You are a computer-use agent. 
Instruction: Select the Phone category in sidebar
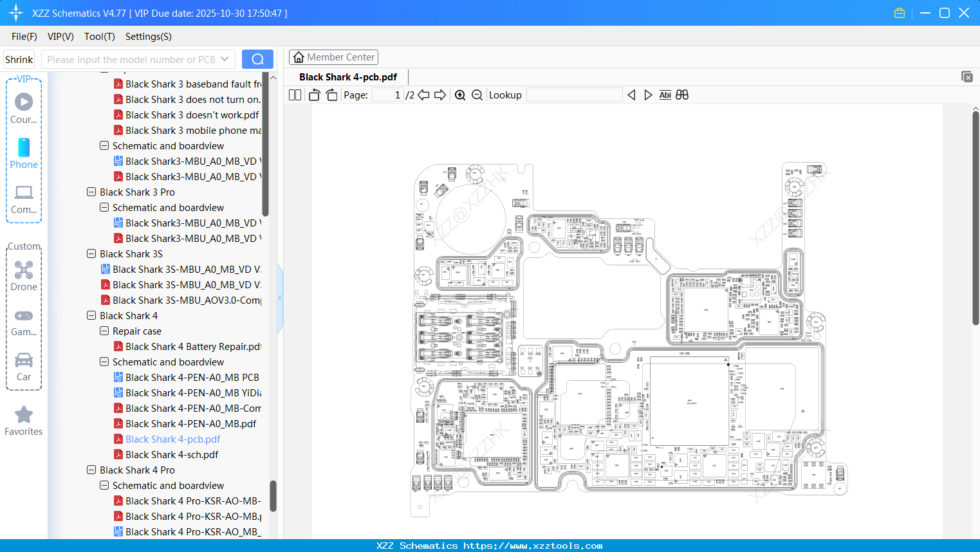24,154
